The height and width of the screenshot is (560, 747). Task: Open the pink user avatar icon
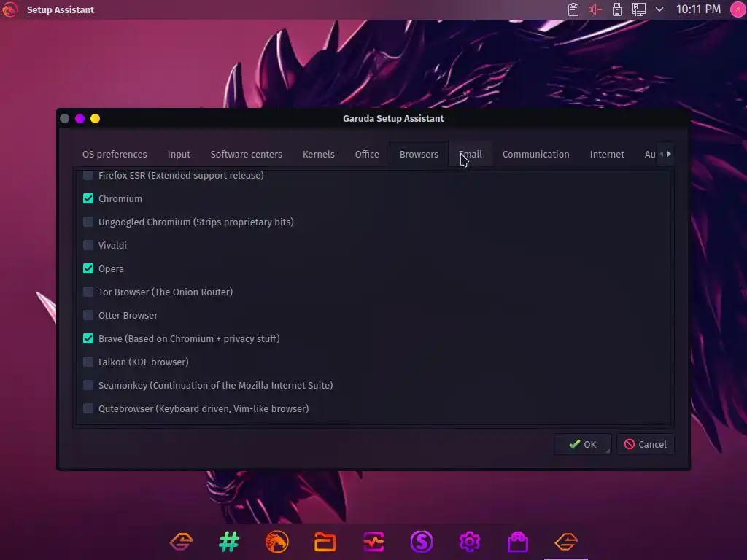tap(738, 9)
